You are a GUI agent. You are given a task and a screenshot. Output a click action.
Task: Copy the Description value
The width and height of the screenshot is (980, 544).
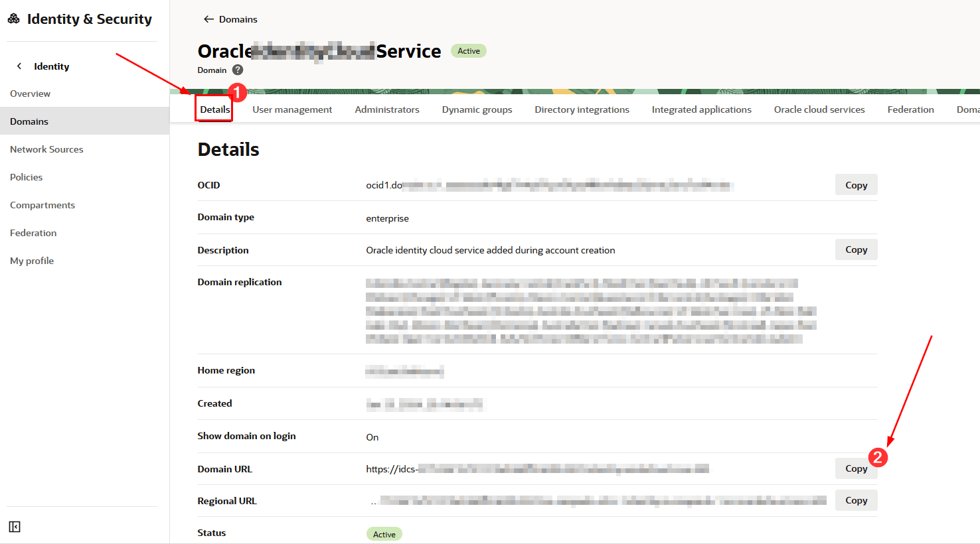pos(856,249)
